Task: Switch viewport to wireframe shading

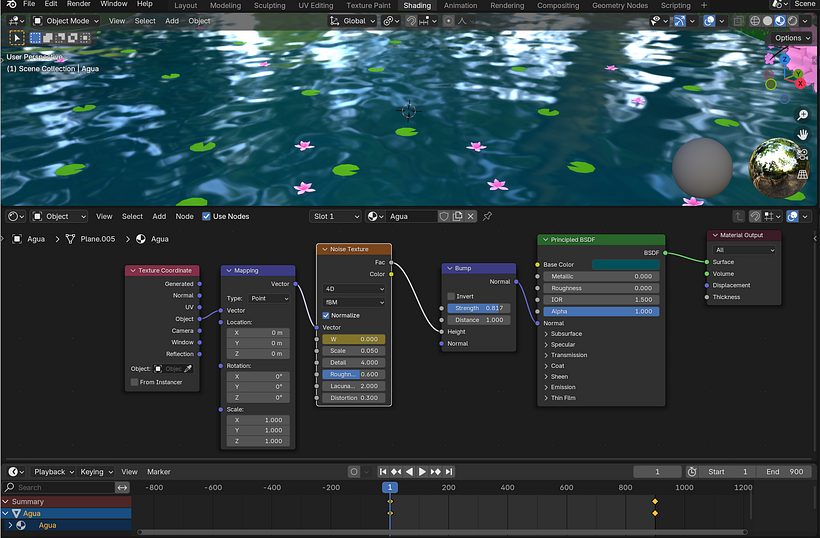Action: [755, 21]
